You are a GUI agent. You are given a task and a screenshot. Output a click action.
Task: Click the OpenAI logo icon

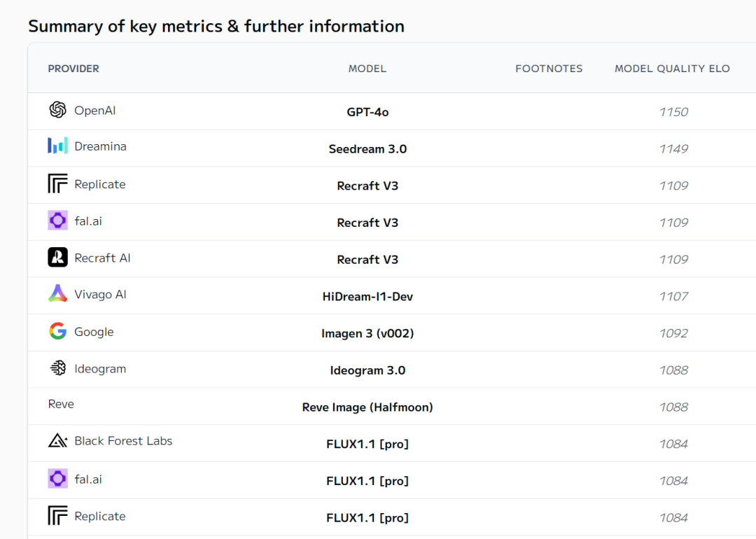tap(57, 110)
